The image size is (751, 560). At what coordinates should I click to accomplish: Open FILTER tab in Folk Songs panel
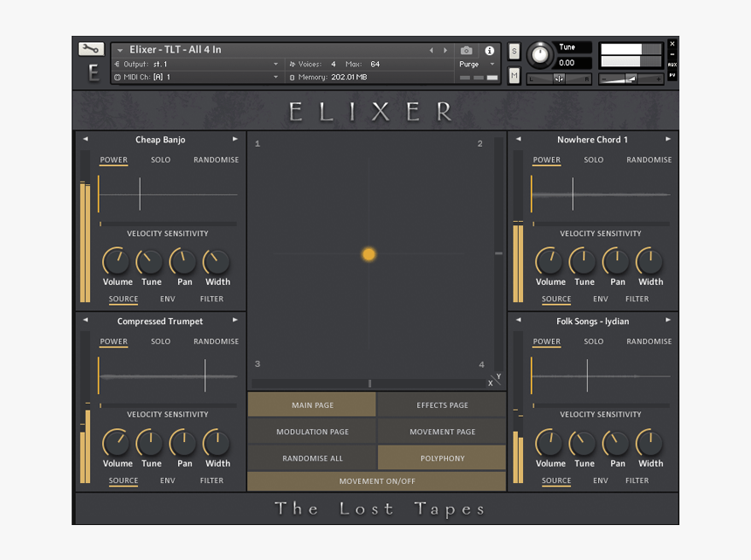pyautogui.click(x=637, y=480)
